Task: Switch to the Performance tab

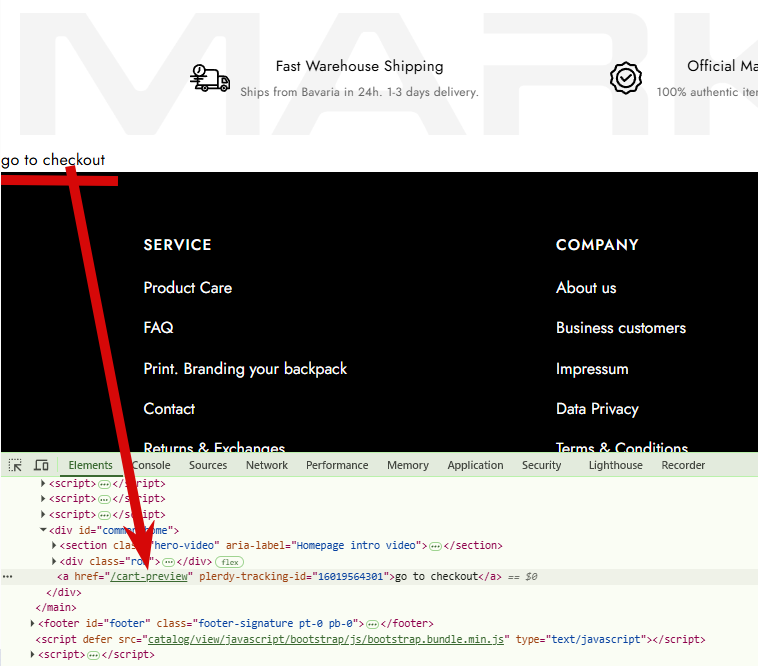Action: pyautogui.click(x=337, y=465)
